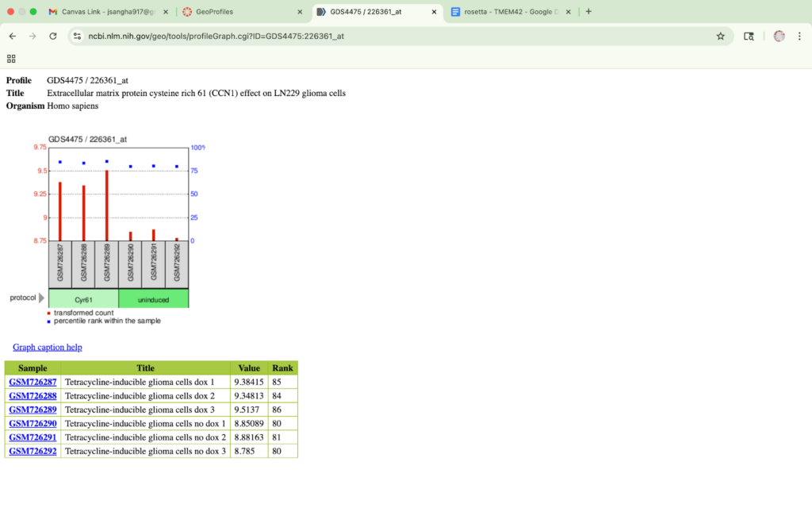The height and width of the screenshot is (508, 812).
Task: Open sample GSM726292 link
Action: click(33, 451)
